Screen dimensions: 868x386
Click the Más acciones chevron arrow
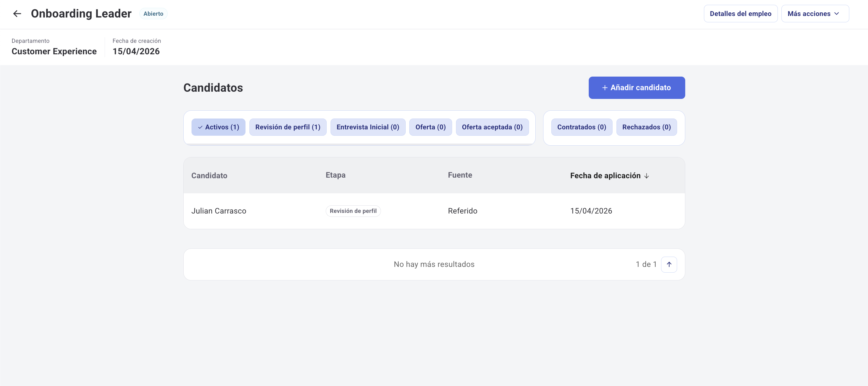(836, 14)
